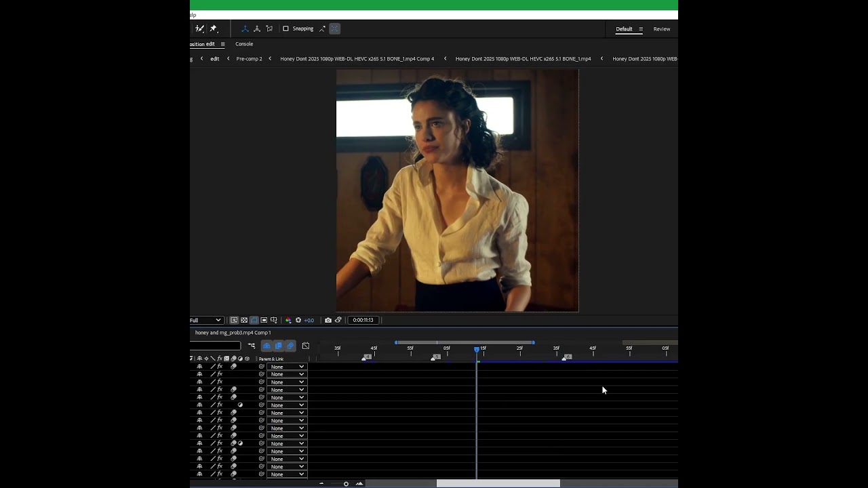This screenshot has width=868, height=488.
Task: Switch to Local Axis mode
Action: pyautogui.click(x=245, y=28)
